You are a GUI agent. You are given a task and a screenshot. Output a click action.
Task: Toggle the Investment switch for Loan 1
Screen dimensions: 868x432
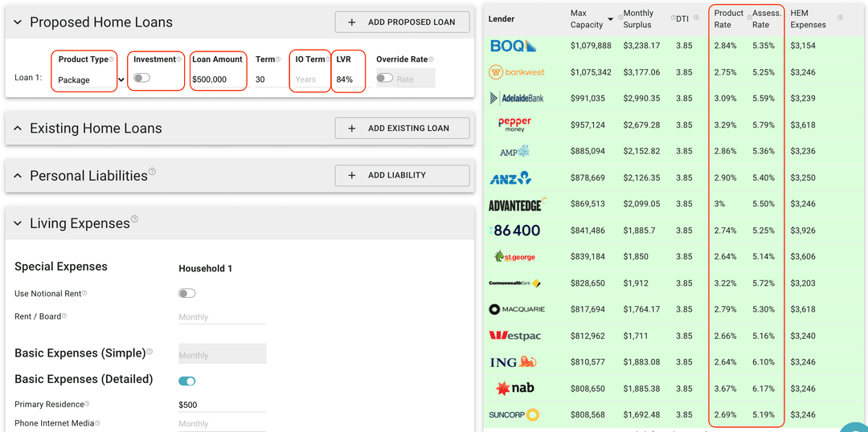tap(141, 78)
